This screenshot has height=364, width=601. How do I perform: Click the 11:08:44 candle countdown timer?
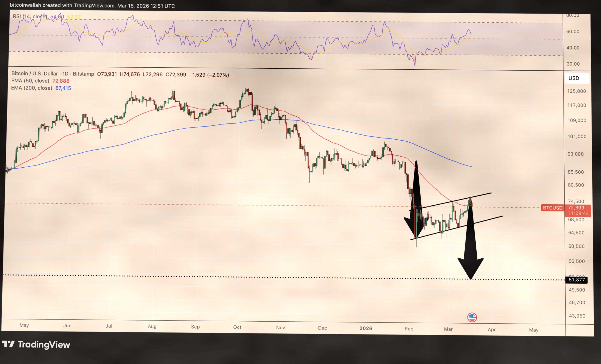coord(578,213)
